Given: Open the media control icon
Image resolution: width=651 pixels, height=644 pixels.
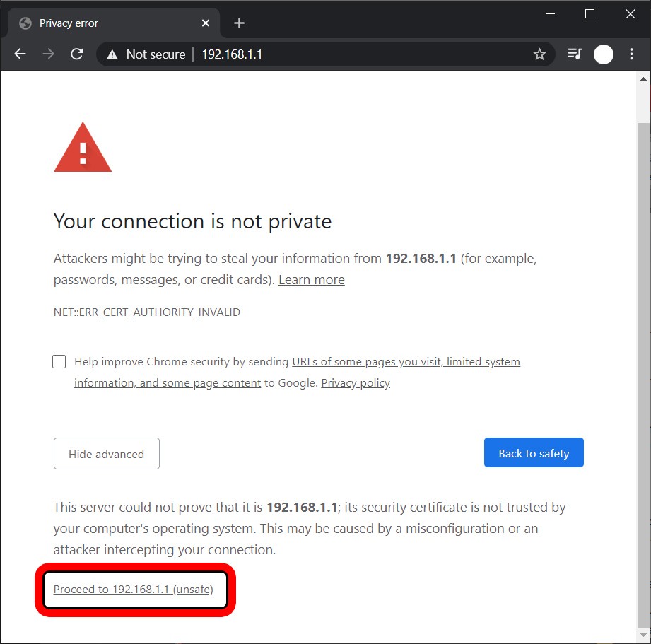Looking at the screenshot, I should pos(575,54).
